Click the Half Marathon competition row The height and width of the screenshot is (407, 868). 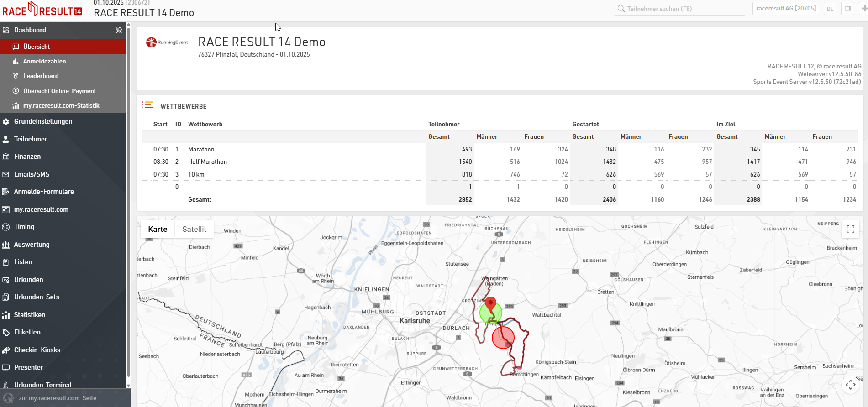[x=207, y=162]
